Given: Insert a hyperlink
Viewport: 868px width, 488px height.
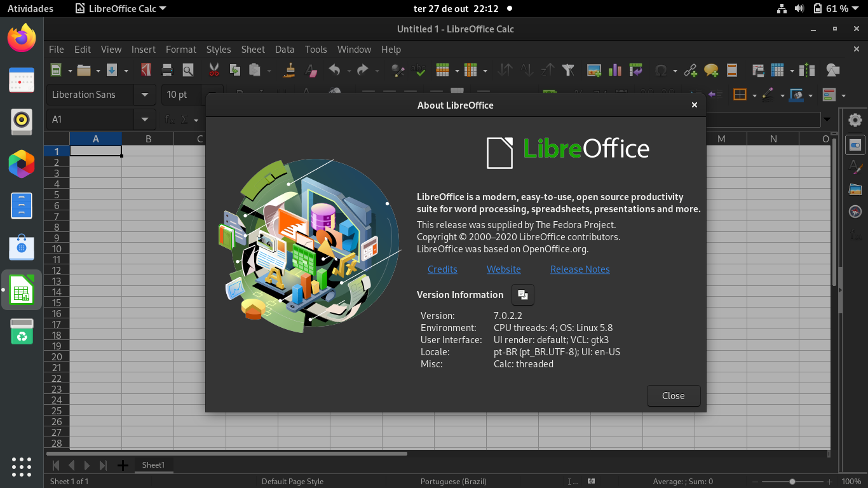Looking at the screenshot, I should click(691, 71).
